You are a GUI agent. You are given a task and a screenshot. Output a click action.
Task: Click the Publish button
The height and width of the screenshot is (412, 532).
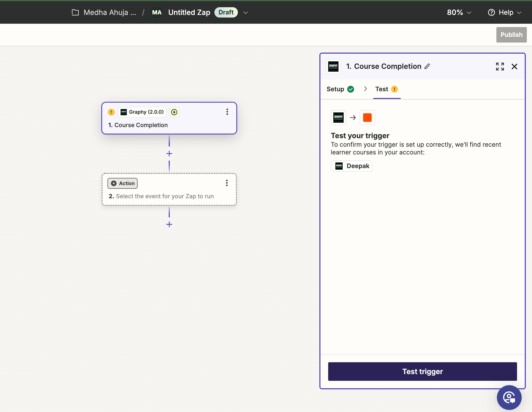click(511, 35)
